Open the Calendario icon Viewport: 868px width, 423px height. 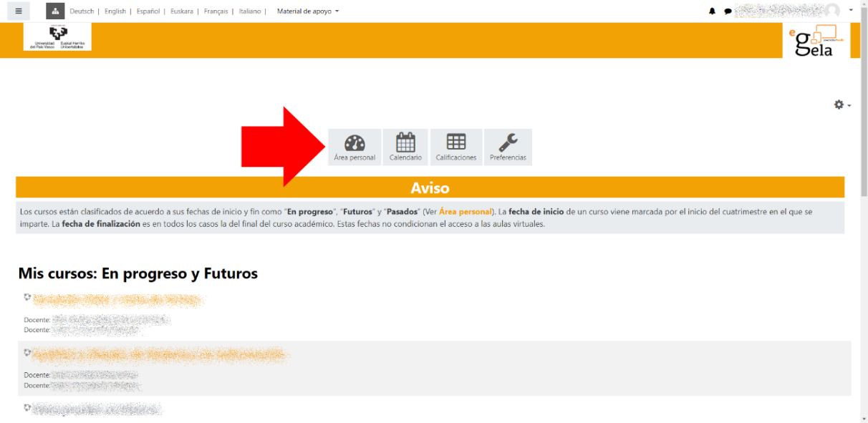[x=405, y=147]
